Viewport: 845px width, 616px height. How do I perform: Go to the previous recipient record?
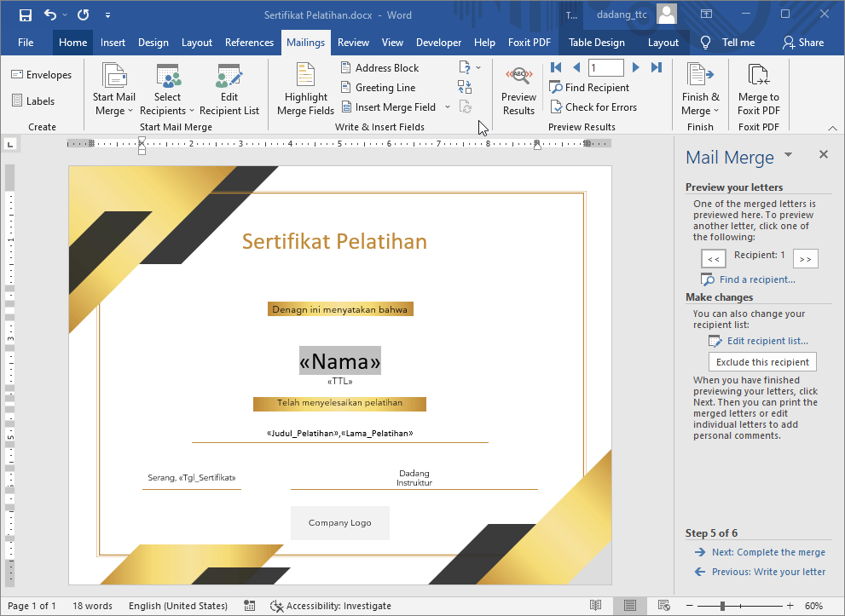576,67
